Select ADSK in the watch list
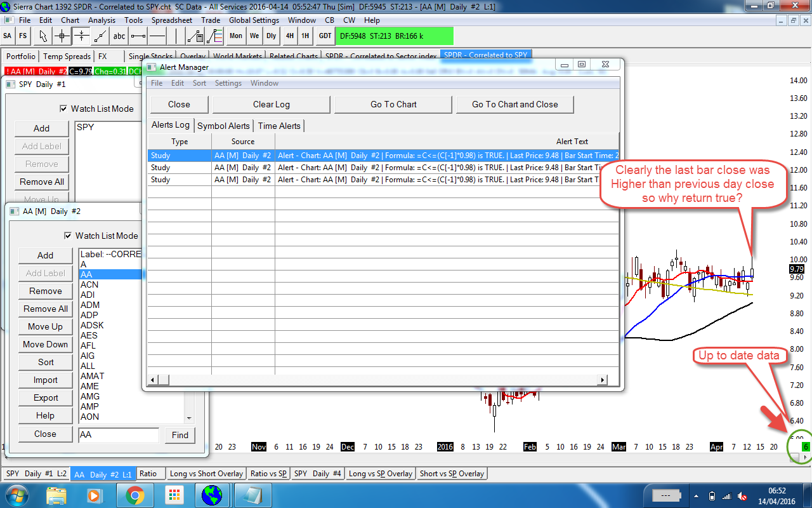The image size is (812, 508). coord(92,325)
